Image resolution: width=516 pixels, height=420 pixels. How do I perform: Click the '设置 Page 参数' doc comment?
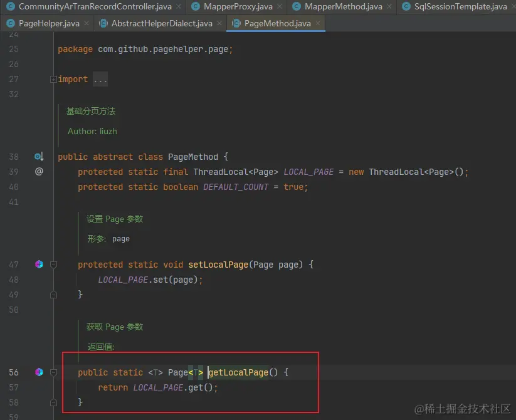[115, 219]
